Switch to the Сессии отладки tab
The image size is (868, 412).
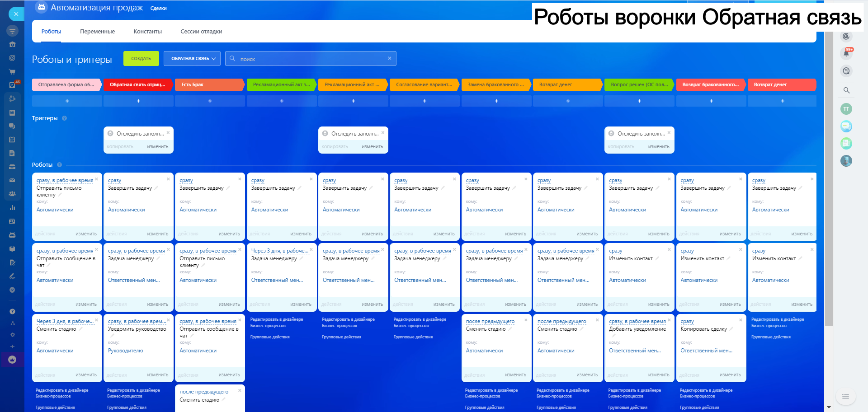coord(201,32)
